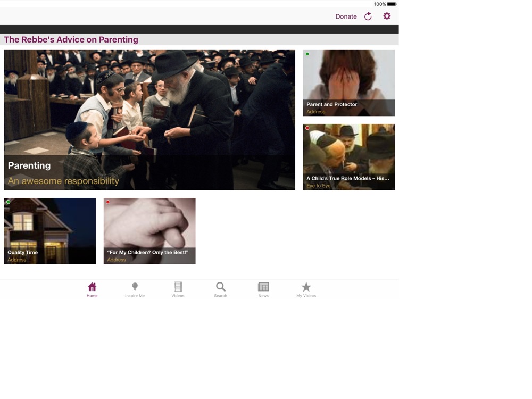Click the refresh circular arrow icon

[368, 16]
